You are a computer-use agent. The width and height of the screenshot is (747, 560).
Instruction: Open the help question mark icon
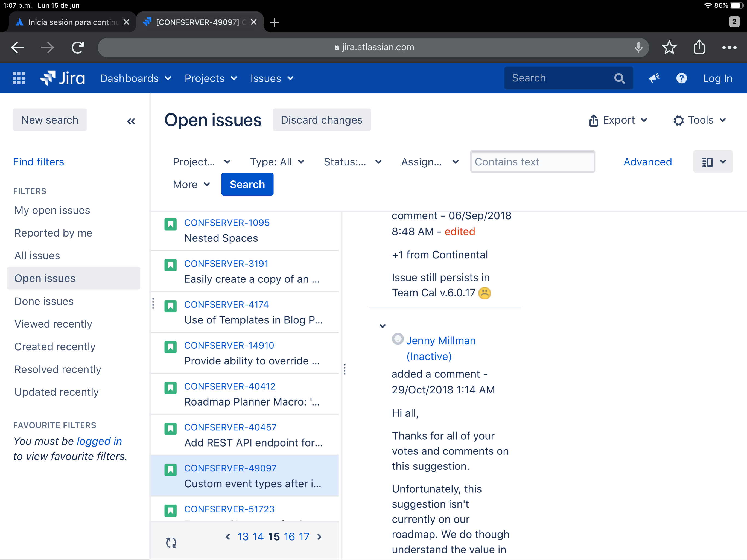coord(681,78)
